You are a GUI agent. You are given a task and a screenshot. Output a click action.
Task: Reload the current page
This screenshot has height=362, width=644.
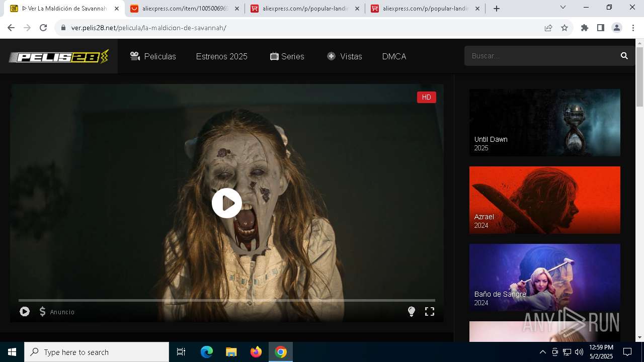pyautogui.click(x=43, y=28)
